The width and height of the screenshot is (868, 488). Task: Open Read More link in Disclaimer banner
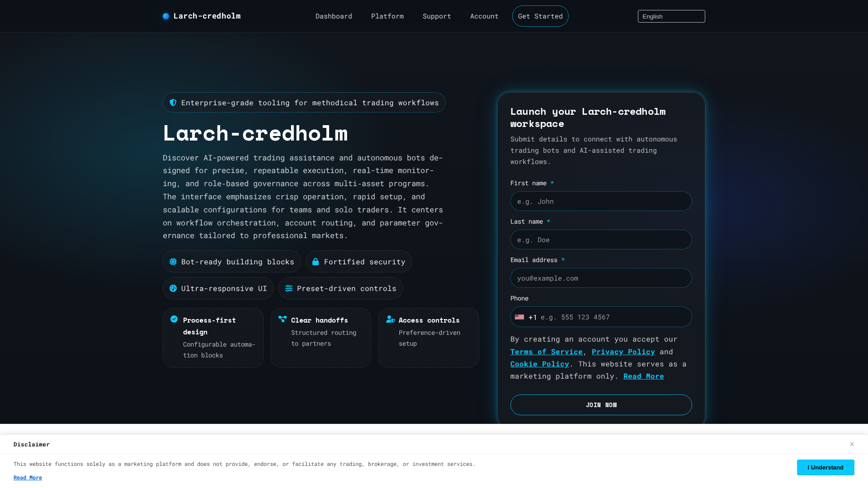click(28, 478)
